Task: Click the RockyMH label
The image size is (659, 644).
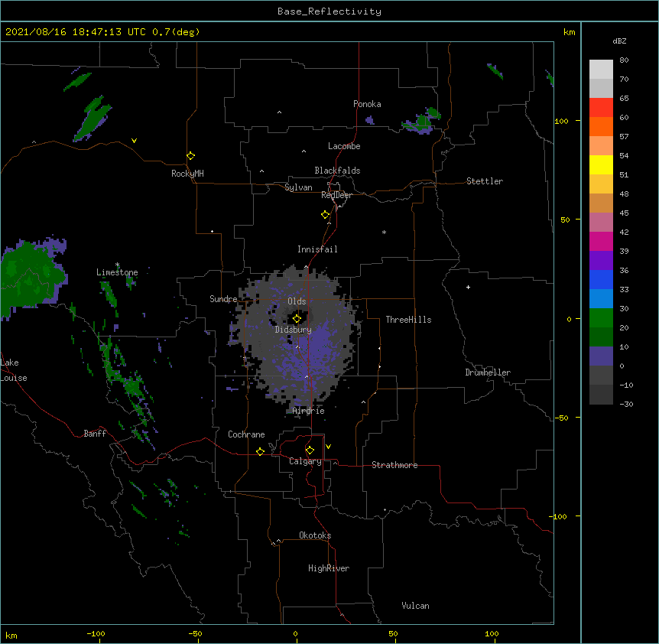Action: click(x=187, y=174)
